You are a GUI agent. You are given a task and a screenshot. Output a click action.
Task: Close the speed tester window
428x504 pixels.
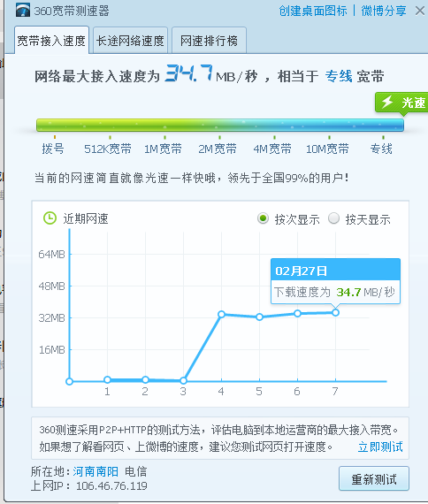420,11
